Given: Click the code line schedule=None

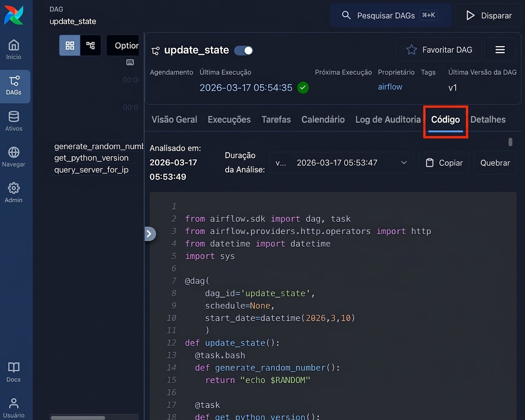Looking at the screenshot, I should [x=240, y=306].
